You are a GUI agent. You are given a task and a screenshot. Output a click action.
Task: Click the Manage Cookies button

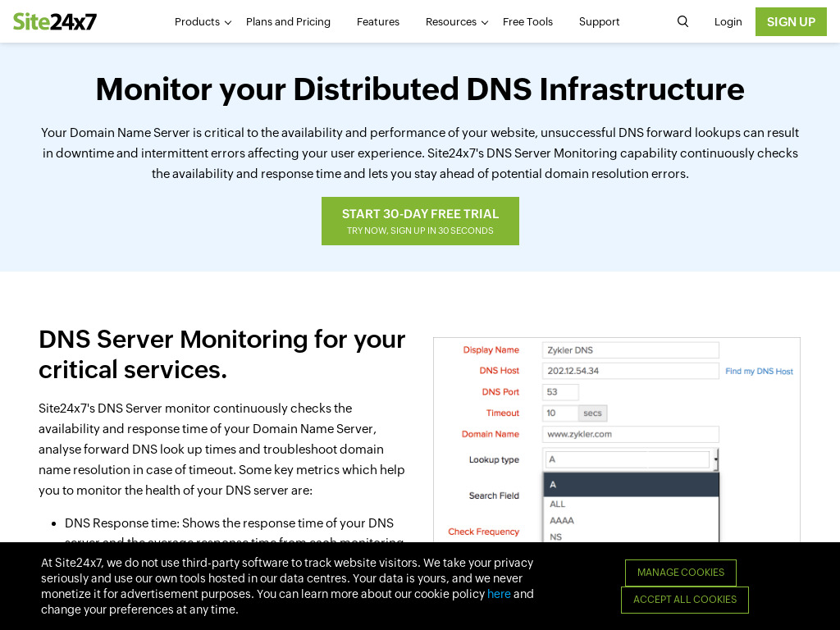click(680, 573)
